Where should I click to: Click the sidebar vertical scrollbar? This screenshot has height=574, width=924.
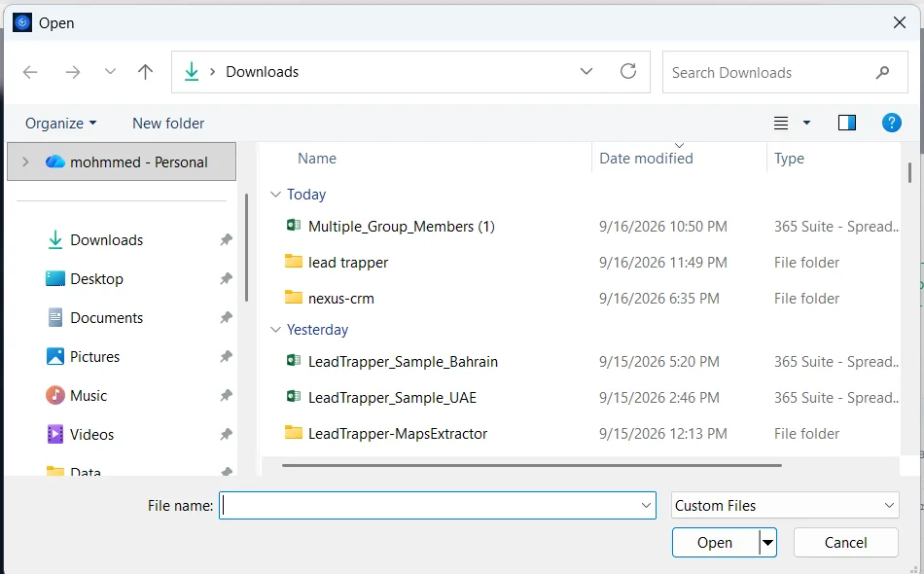[x=246, y=247]
